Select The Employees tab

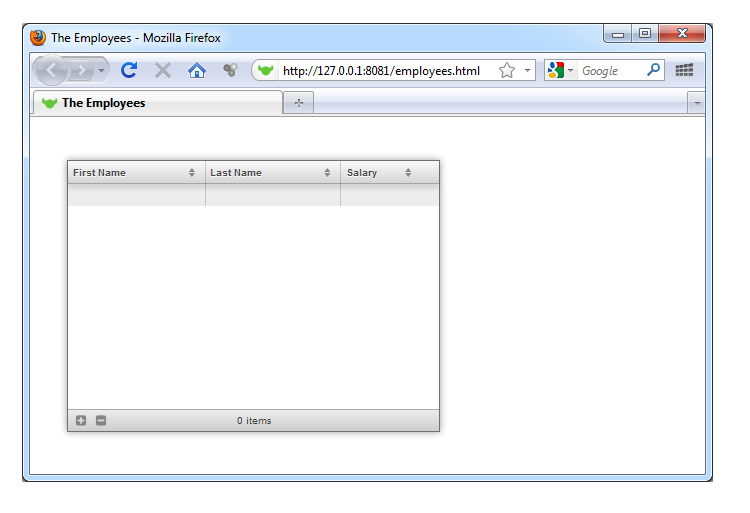[x=157, y=103]
